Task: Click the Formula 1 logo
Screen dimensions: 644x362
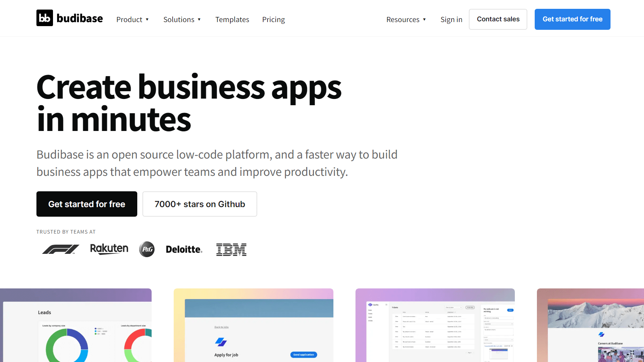Action: (x=61, y=249)
